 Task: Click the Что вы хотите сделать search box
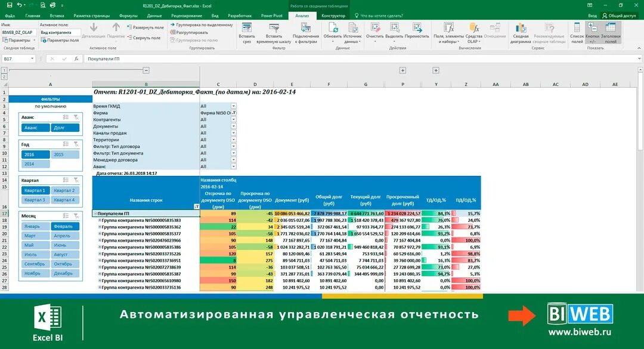(381, 16)
